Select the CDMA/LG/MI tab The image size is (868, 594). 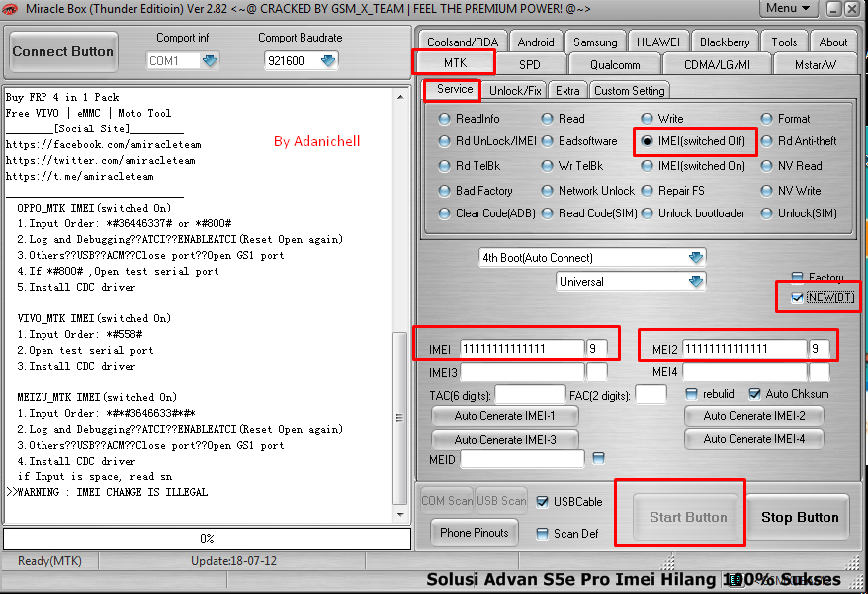[717, 65]
